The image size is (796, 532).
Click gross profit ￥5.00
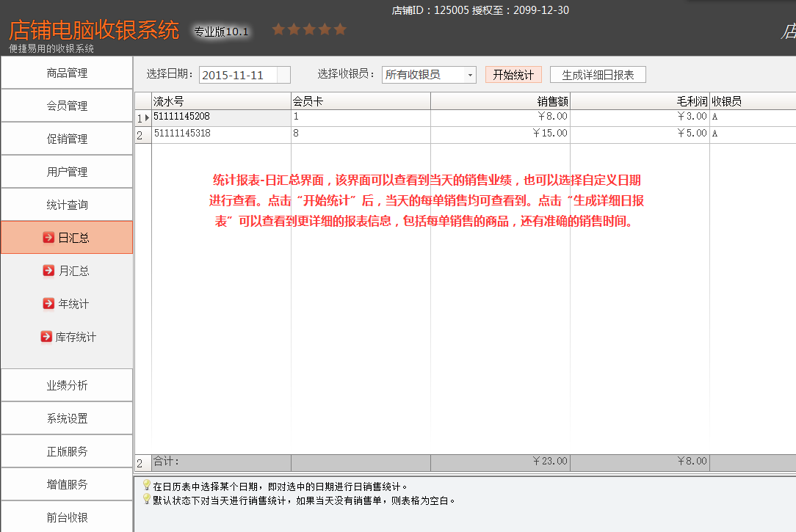tap(692, 134)
